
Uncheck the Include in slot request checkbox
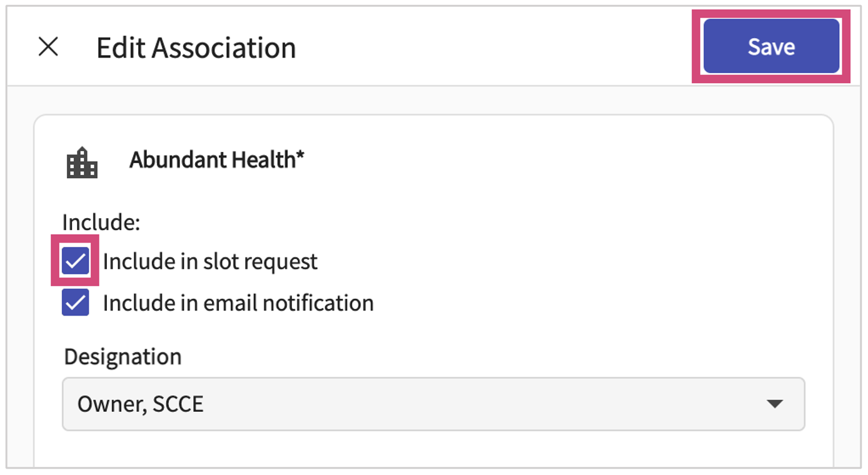pos(75,261)
